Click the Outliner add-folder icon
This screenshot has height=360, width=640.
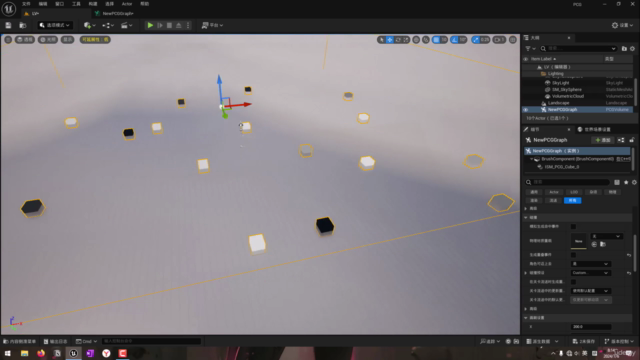click(x=624, y=49)
